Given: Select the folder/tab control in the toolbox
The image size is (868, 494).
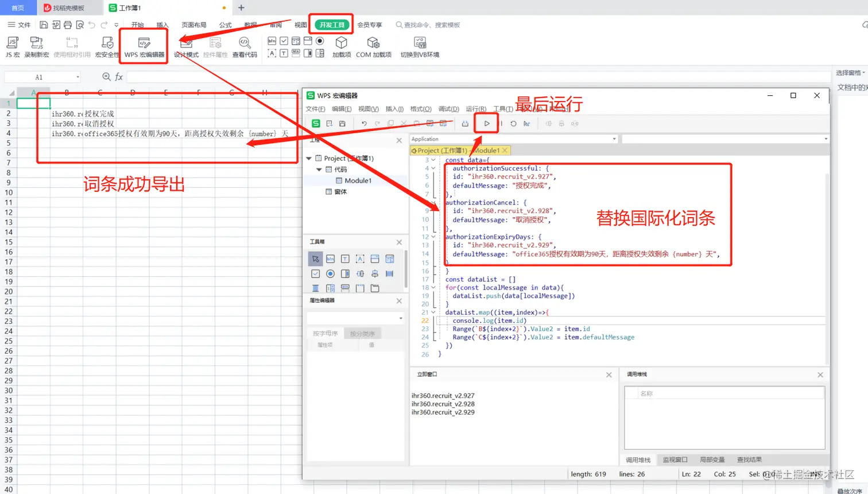Looking at the screenshot, I should [x=375, y=288].
